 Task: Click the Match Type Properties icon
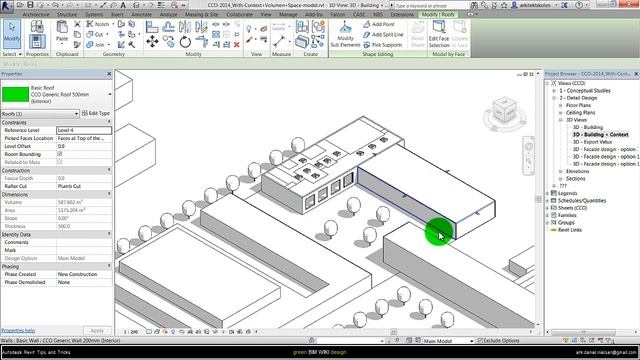(77, 44)
